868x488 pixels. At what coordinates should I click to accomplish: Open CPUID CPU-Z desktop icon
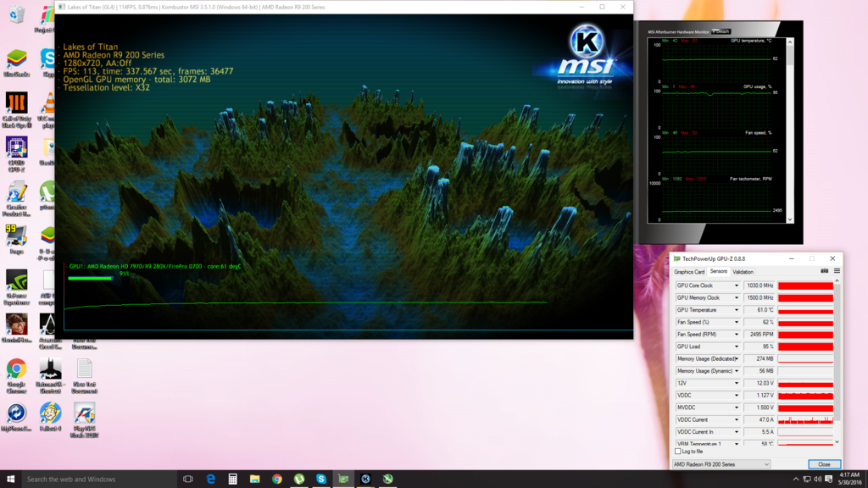point(17,154)
